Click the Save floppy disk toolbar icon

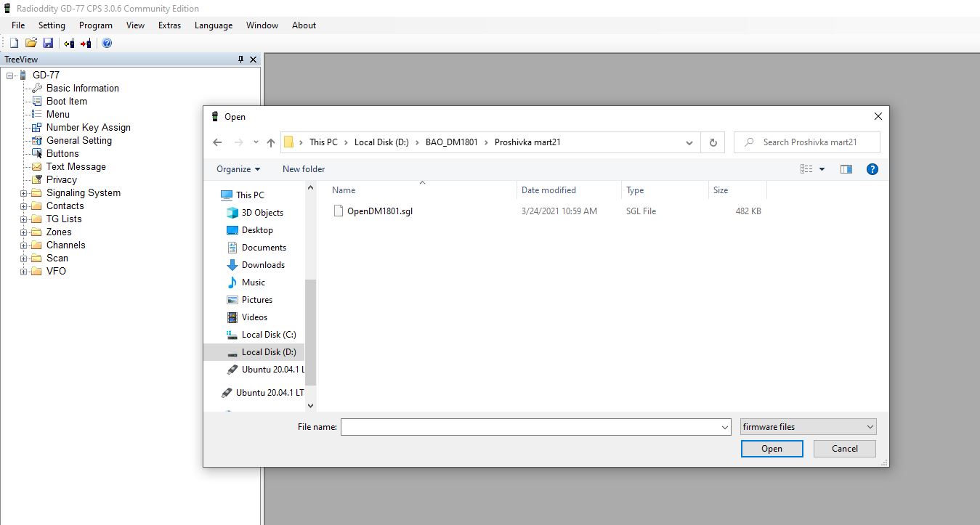coord(48,44)
